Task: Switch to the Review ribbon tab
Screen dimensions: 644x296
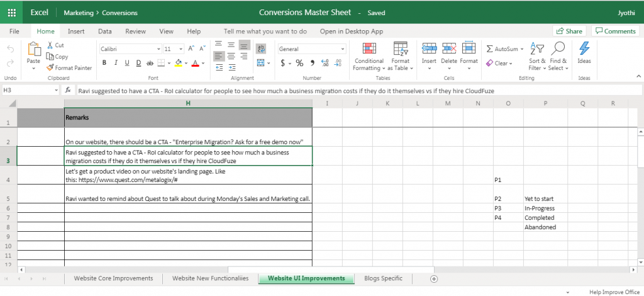Action: 136,31
